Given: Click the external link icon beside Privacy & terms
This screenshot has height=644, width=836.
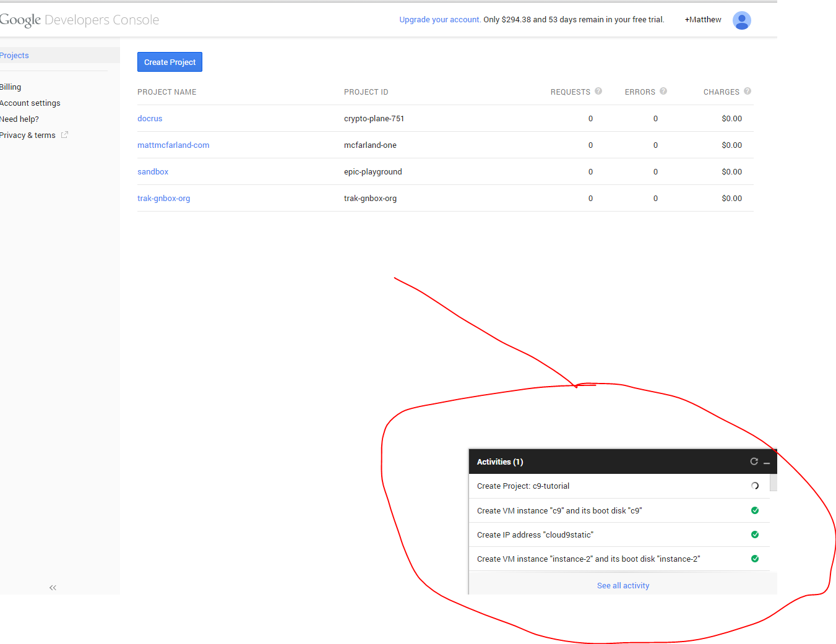Looking at the screenshot, I should click(64, 134).
